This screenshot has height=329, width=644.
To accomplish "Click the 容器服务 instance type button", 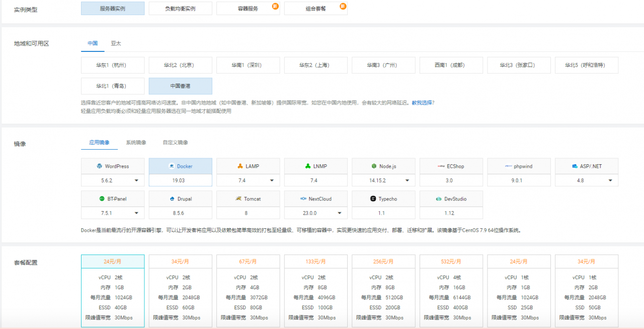I will click(x=248, y=9).
